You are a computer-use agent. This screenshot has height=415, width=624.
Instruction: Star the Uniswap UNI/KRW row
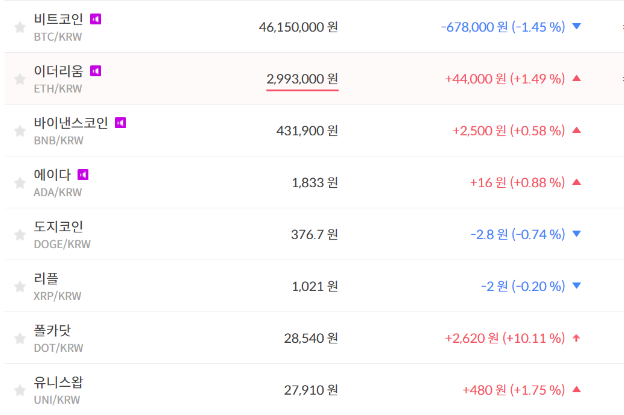click(19, 391)
